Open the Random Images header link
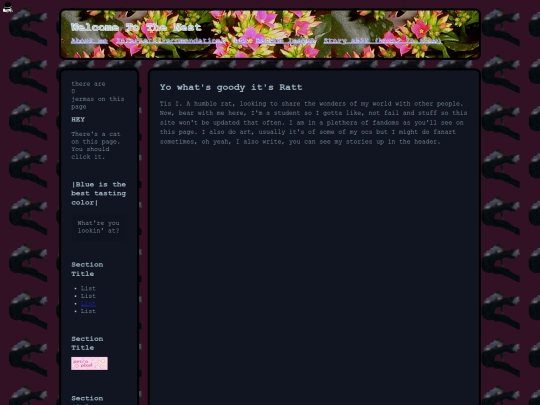This screenshot has height=405, width=540. pos(285,41)
